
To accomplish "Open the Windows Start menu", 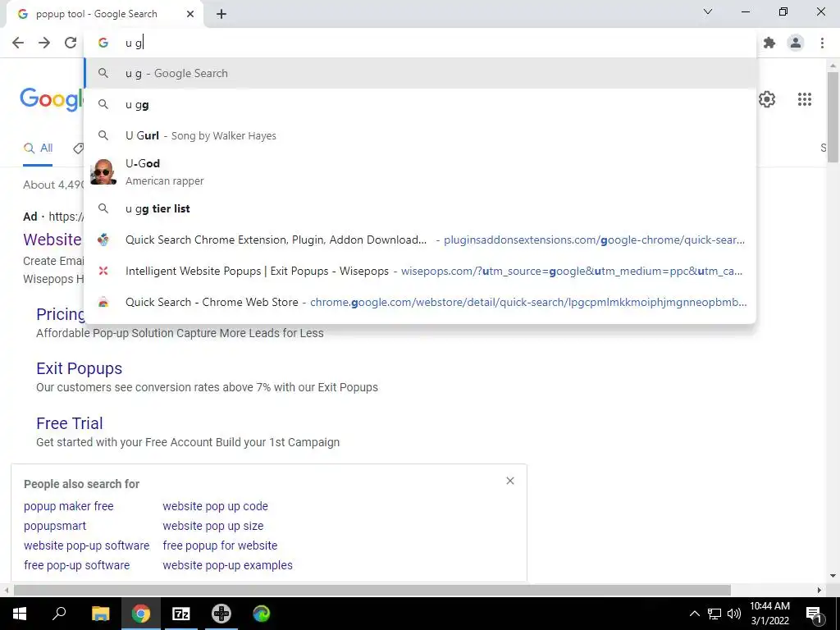I will tap(20, 614).
